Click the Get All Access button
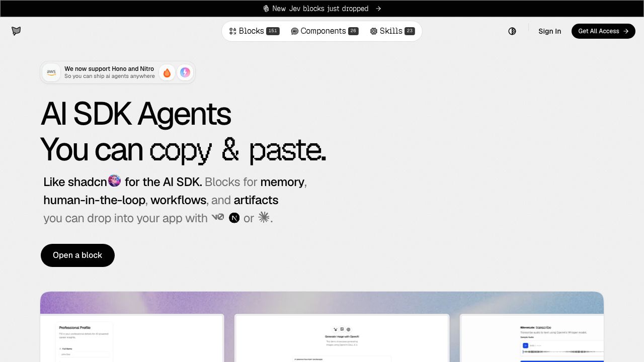644x362 pixels. (x=603, y=31)
